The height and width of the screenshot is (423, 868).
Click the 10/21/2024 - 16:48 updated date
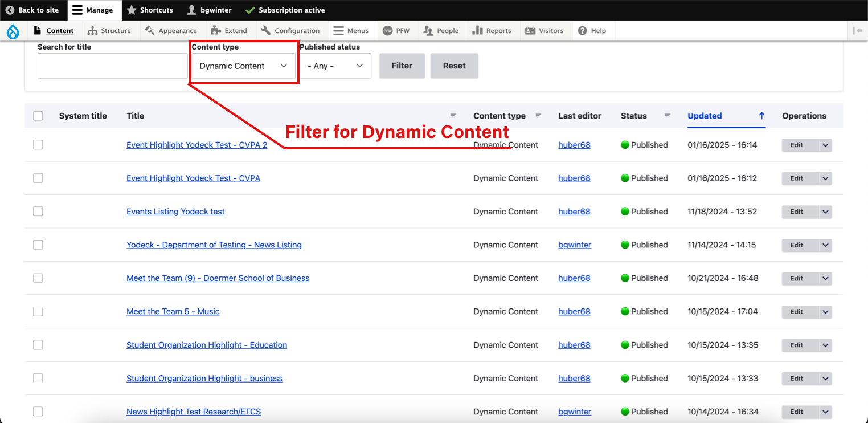(723, 278)
